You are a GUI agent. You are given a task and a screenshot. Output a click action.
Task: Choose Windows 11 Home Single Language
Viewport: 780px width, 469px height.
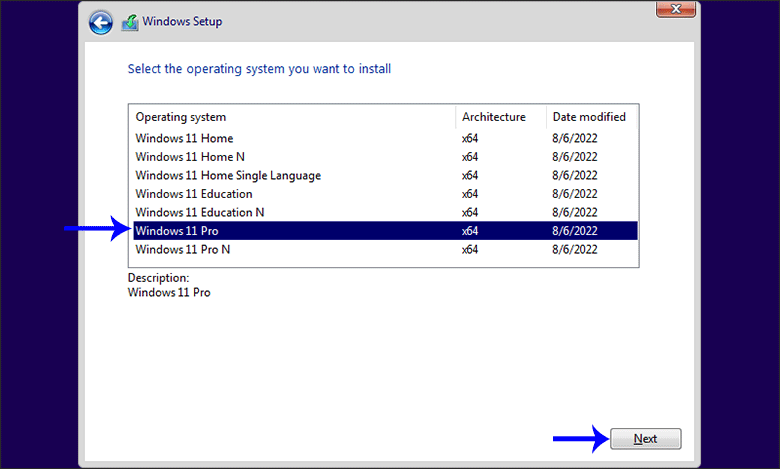pos(386,175)
